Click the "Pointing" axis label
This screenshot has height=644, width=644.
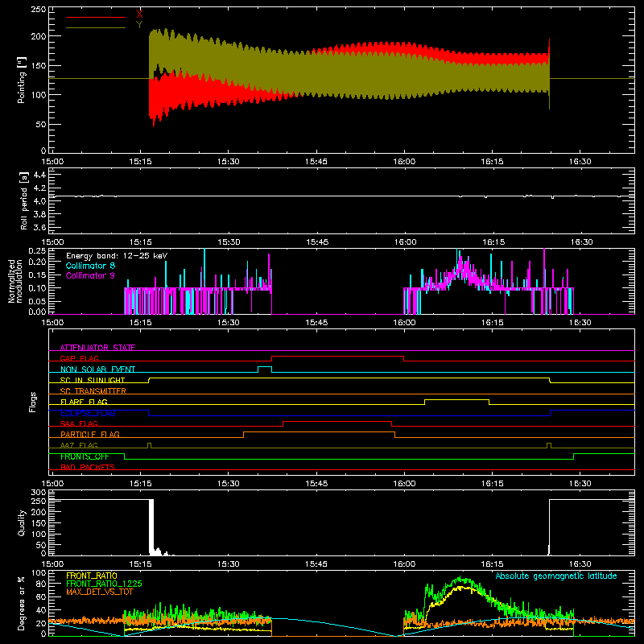22,80
